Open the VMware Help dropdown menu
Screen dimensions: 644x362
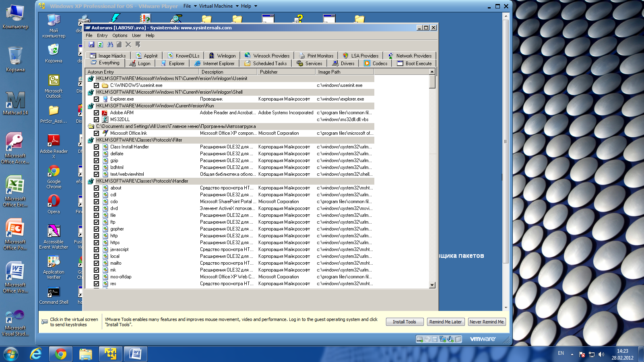pyautogui.click(x=249, y=6)
